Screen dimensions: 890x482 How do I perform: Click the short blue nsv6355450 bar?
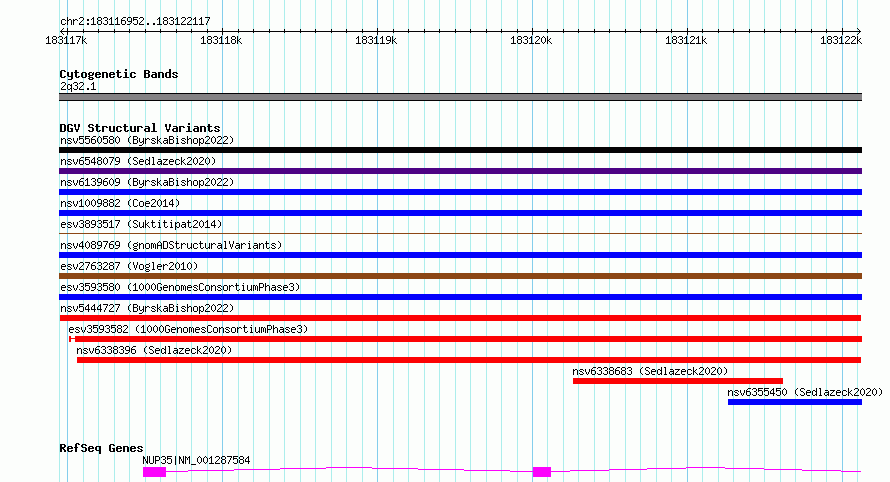(x=795, y=402)
